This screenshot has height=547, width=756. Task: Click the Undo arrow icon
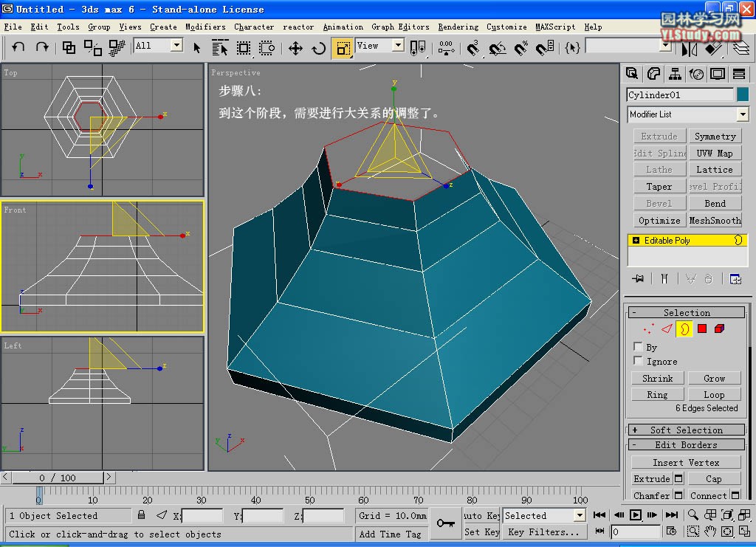pos(18,47)
